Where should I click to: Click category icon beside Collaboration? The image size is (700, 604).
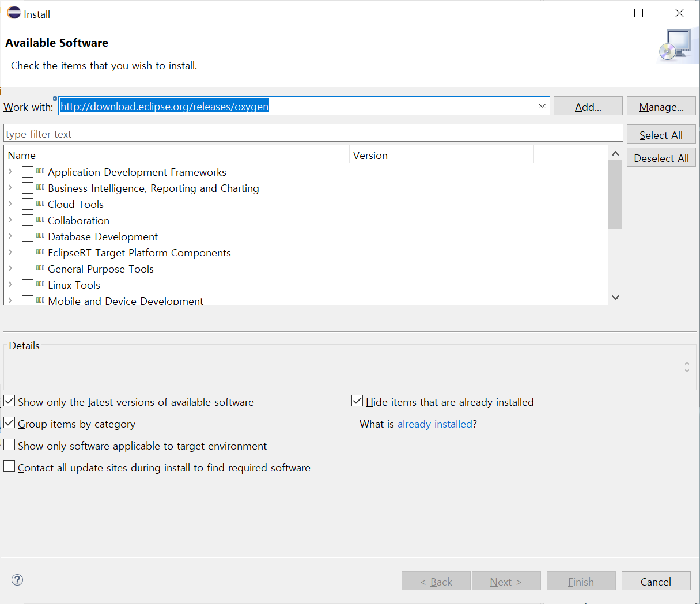click(40, 220)
